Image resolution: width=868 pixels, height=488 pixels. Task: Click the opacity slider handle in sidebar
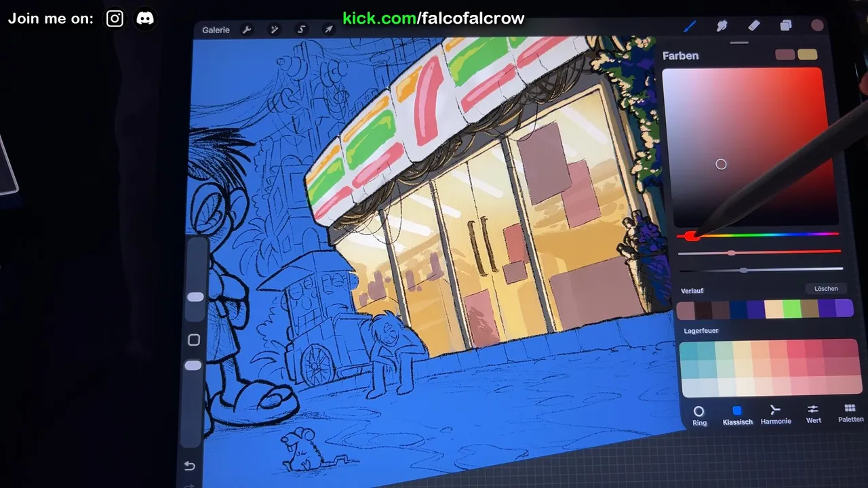pos(193,365)
